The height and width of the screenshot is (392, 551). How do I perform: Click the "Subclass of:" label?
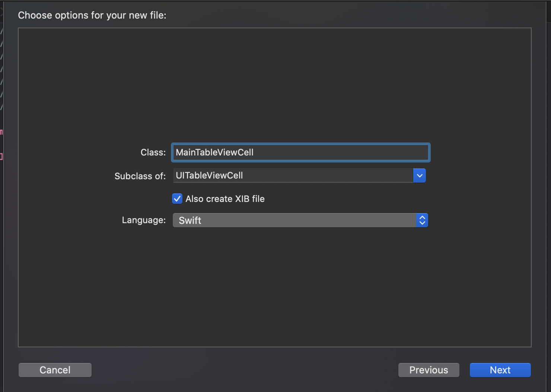click(140, 176)
